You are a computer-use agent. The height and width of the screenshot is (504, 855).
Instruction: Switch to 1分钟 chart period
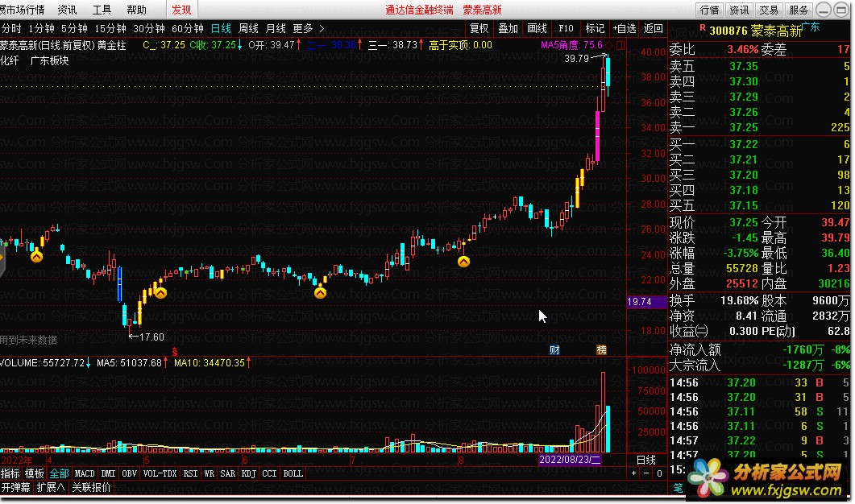point(41,28)
